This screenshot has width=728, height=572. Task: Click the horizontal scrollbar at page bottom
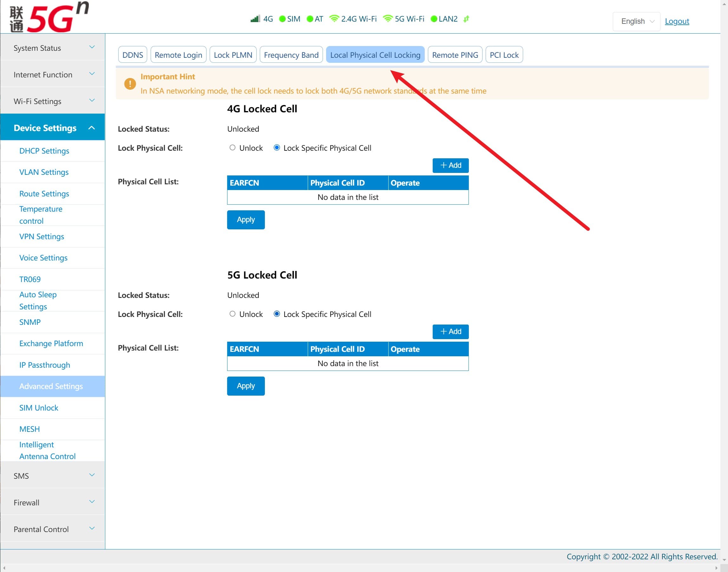(360, 568)
